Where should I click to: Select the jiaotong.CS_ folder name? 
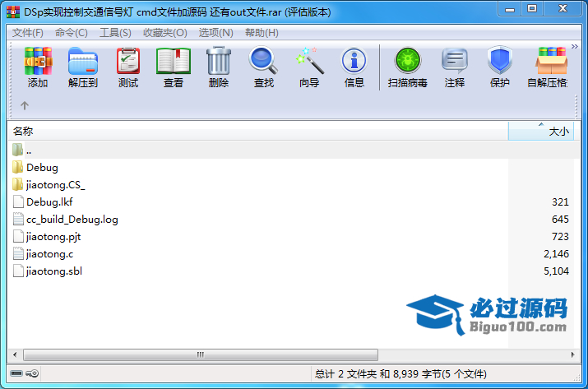pos(56,184)
